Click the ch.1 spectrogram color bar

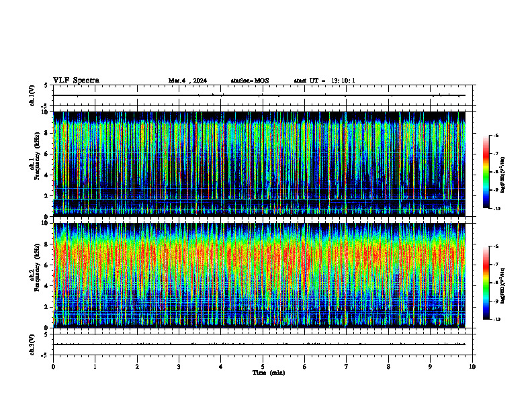486,172
